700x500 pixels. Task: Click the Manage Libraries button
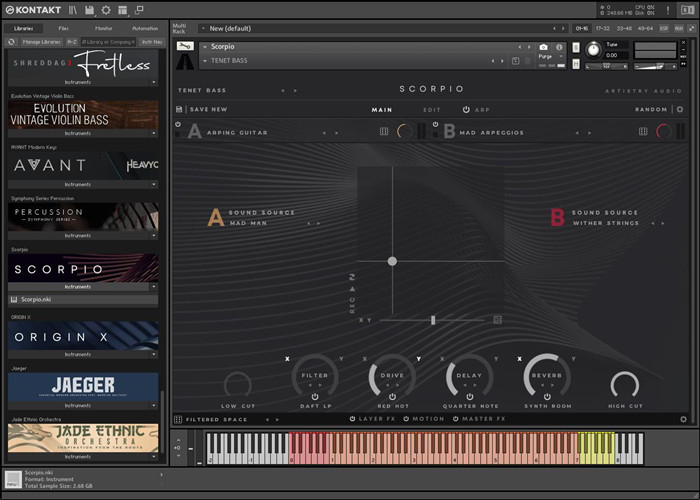pyautogui.click(x=43, y=42)
